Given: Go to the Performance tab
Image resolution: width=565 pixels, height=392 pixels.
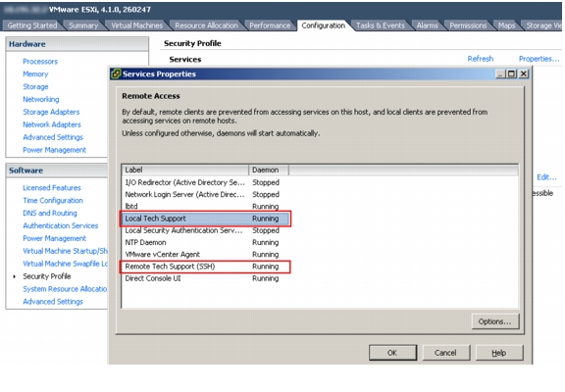Looking at the screenshot, I should tap(270, 25).
